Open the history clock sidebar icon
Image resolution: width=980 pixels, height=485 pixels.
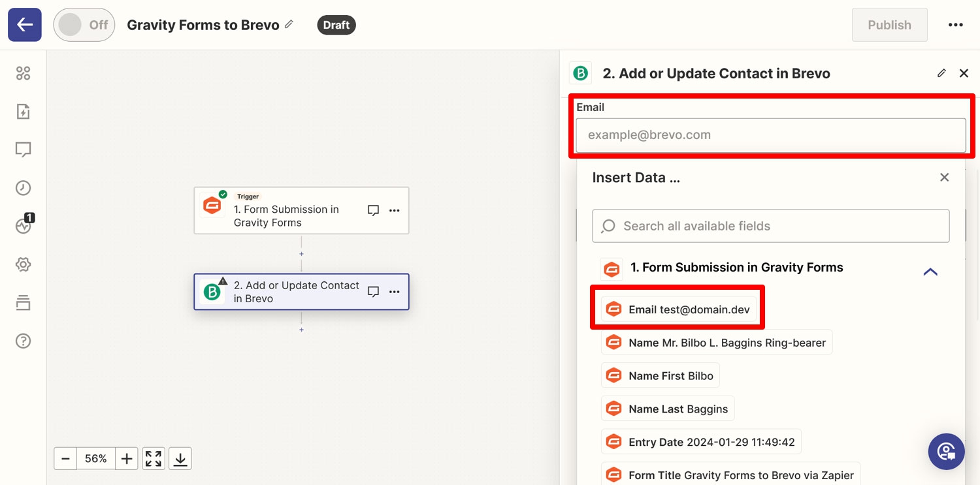tap(24, 188)
